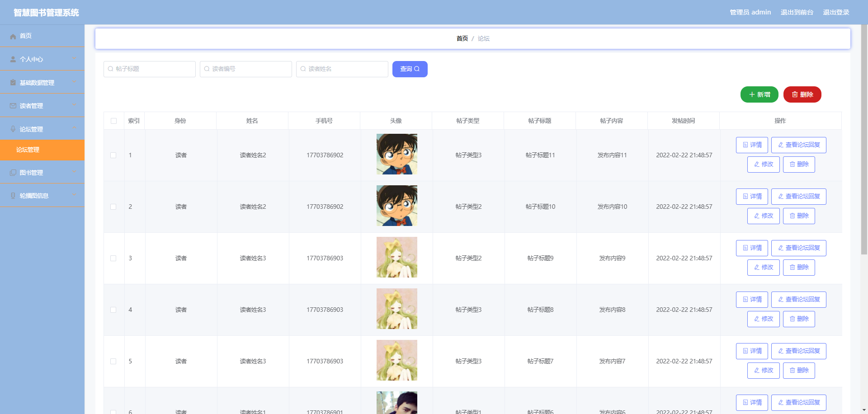This screenshot has height=414, width=868.
Task: Click the 详情 document icon for 帖子标题7
Action: [x=745, y=351]
